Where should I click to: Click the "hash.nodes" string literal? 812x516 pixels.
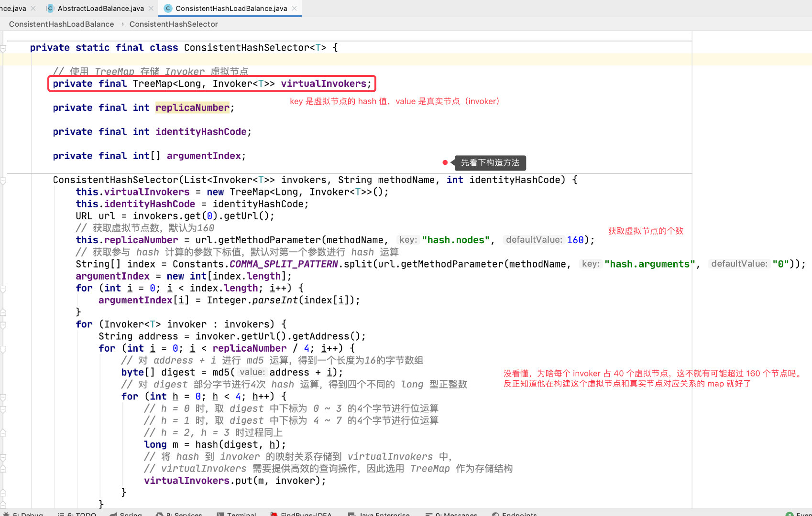click(456, 240)
